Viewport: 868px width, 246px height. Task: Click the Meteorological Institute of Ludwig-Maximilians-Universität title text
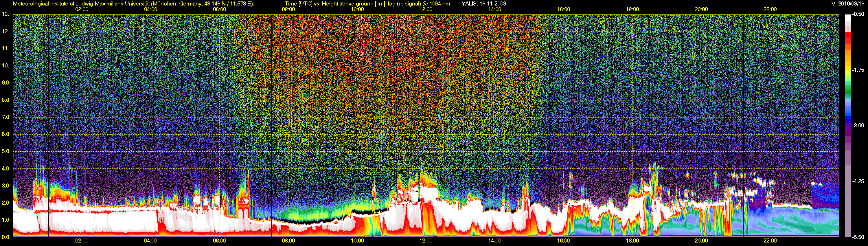pyautogui.click(x=133, y=4)
